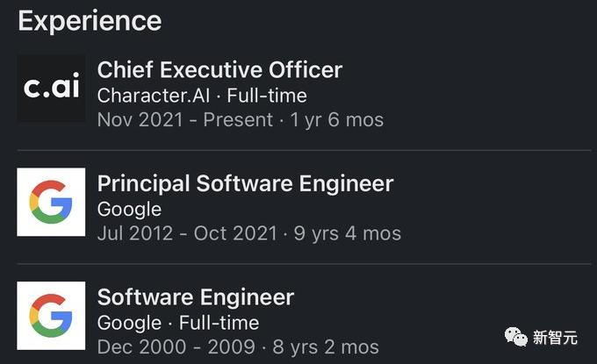Click the WeChat watermark icon
Screen dimensions: 597x364
[x=512, y=338]
